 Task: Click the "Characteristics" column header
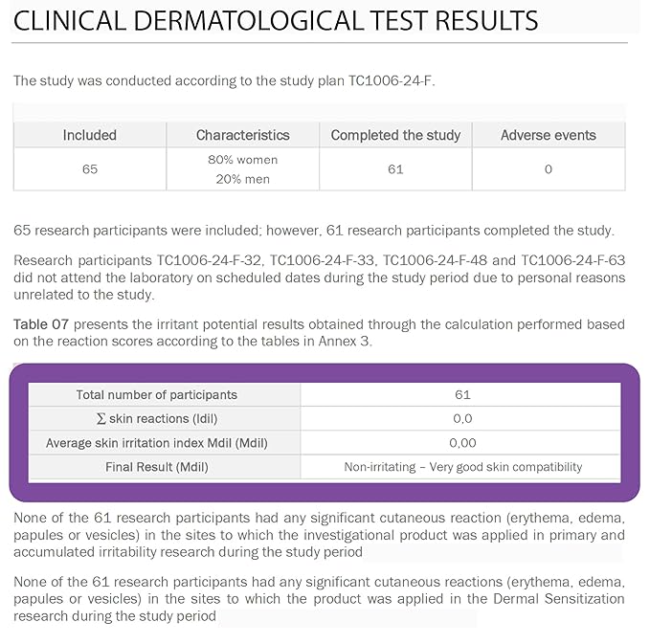242,135
